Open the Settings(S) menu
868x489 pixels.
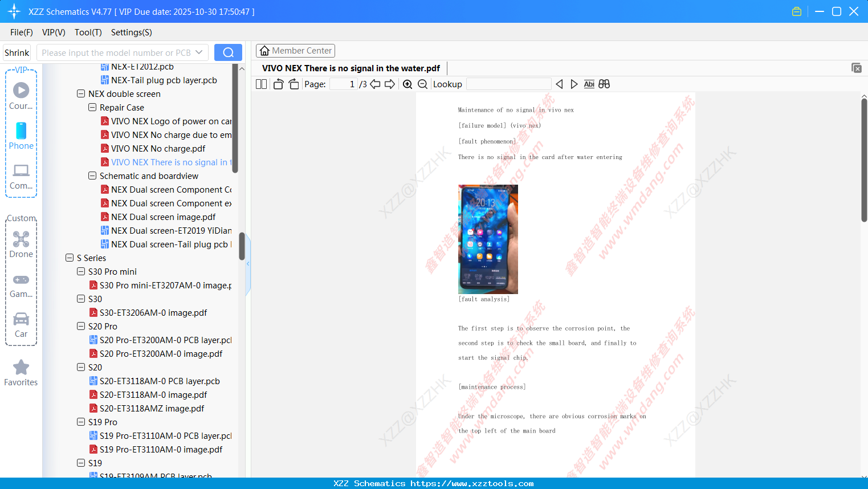click(x=132, y=32)
